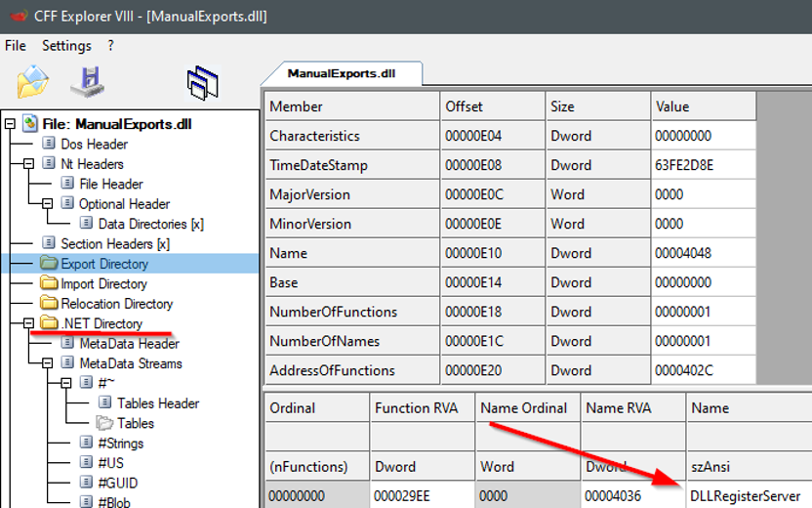
Task: Click the Size column header
Action: click(x=598, y=106)
